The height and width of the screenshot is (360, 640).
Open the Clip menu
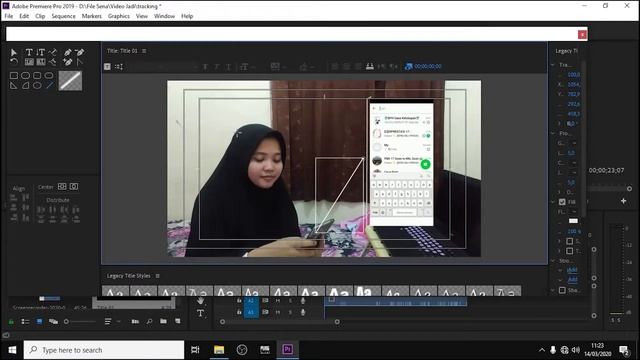[x=40, y=16]
